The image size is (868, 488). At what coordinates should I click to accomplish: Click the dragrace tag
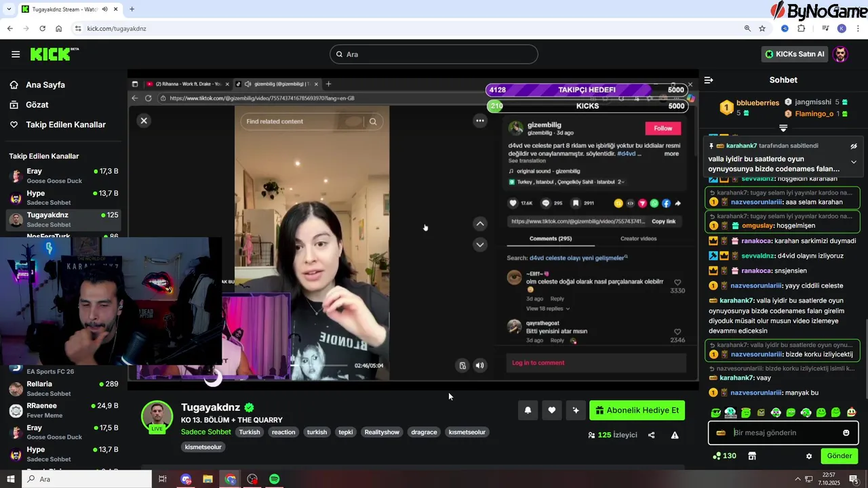coord(424,432)
